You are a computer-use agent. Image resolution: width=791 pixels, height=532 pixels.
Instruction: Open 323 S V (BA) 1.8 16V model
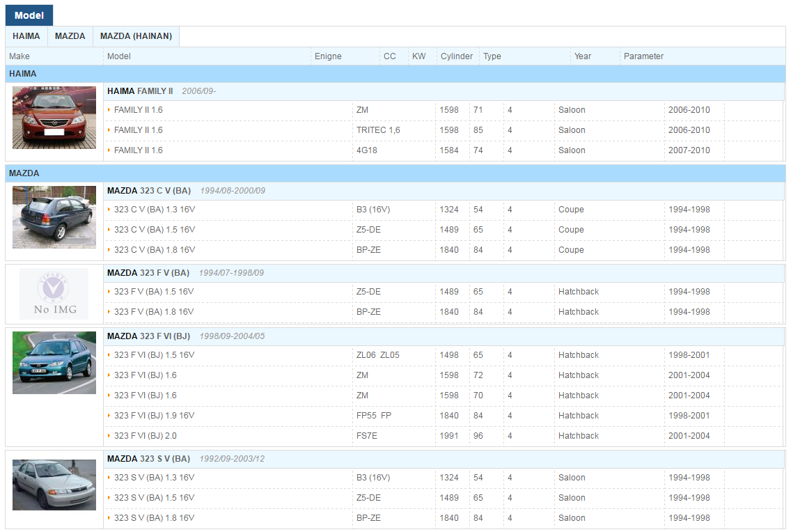tap(155, 518)
